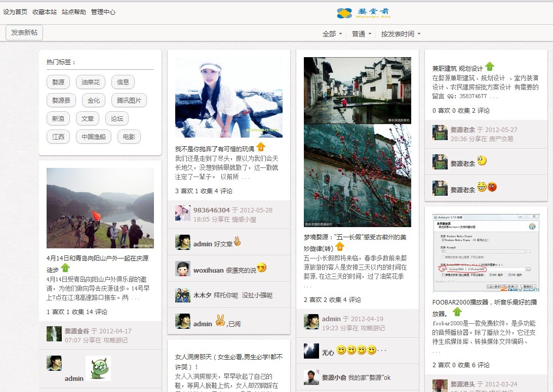Open post 我不是你抛弃了有可惜的玩偶
The height and width of the screenshot is (392, 553).
click(x=214, y=149)
